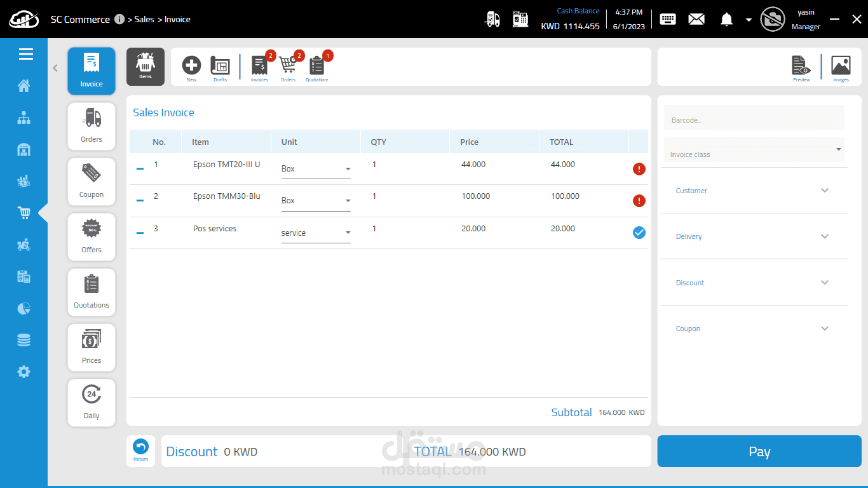The image size is (868, 488).
Task: Open the notifications bell
Action: point(726,19)
